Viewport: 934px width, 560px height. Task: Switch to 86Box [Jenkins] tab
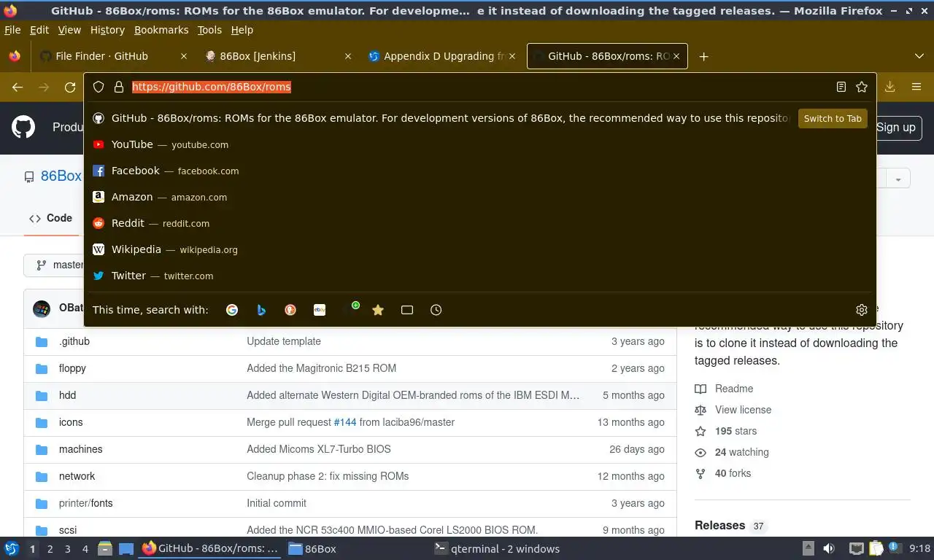click(x=277, y=56)
